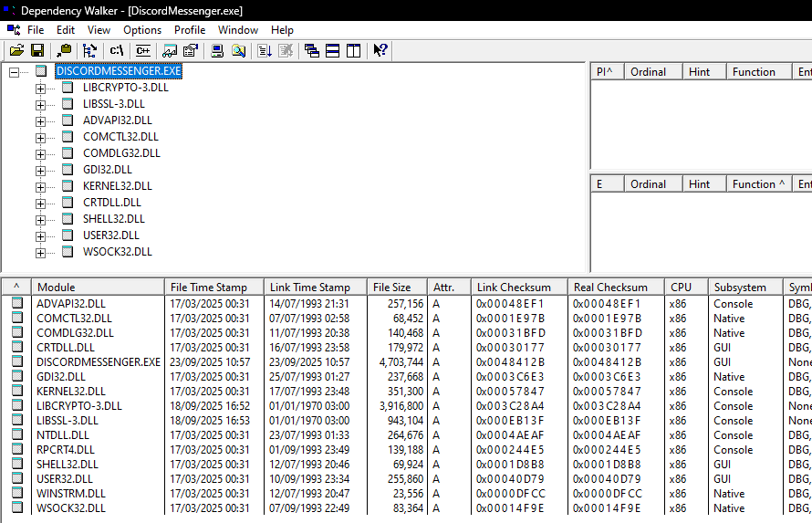The image size is (812, 523).
Task: Click the Tile Horizontally toolbar icon
Action: (x=332, y=51)
